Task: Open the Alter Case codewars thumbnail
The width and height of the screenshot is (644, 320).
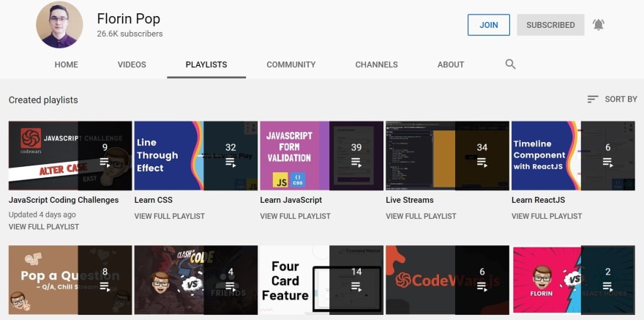Action: click(x=70, y=156)
